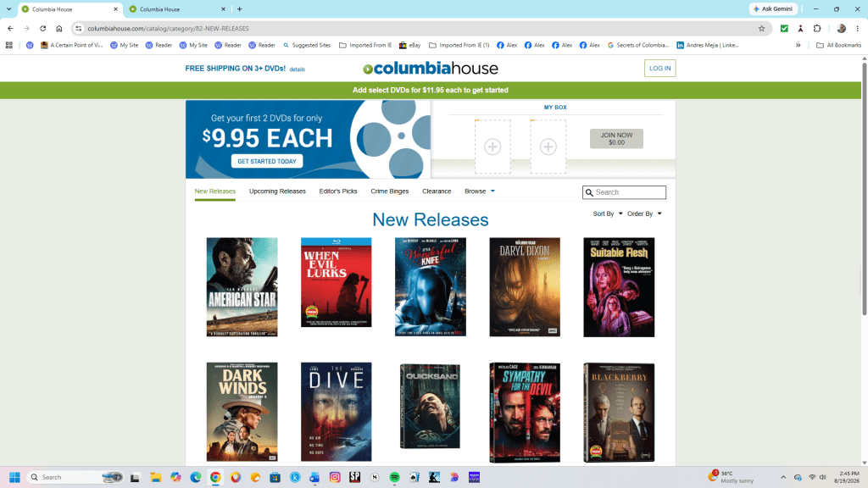868x488 pixels.
Task: Click the catalog Search input field
Action: click(x=624, y=192)
